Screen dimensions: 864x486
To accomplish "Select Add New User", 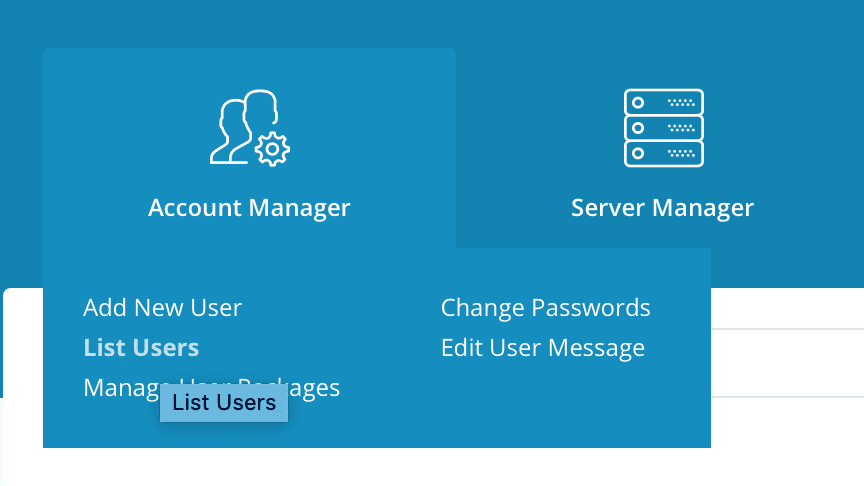I will [162, 308].
